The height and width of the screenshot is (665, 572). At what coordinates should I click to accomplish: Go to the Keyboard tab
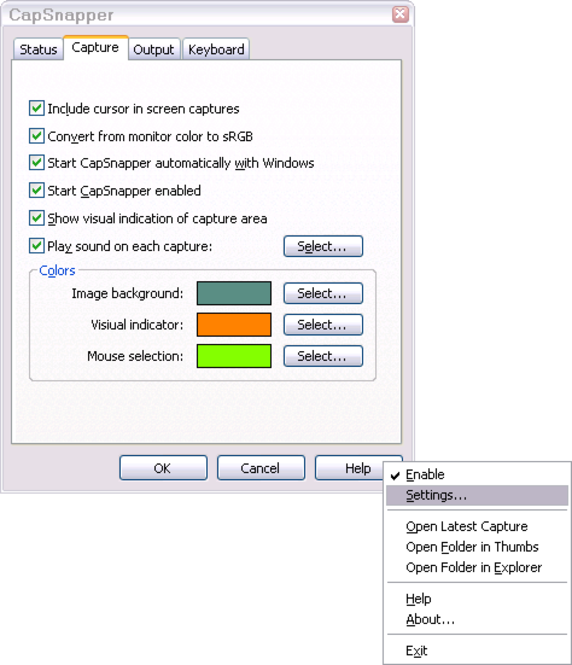pos(216,49)
